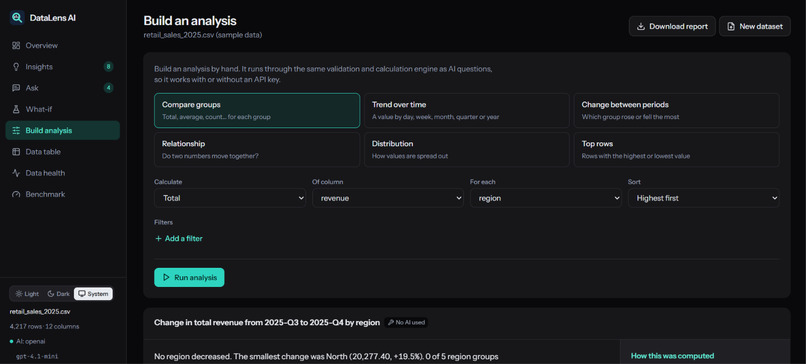Open the Build analysis sidebar item

(x=63, y=131)
